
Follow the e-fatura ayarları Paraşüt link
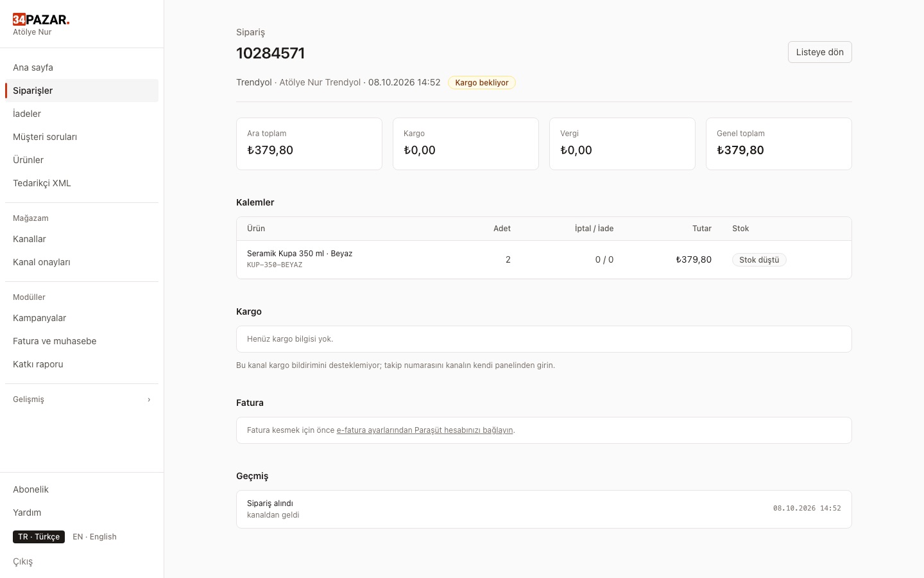425,430
